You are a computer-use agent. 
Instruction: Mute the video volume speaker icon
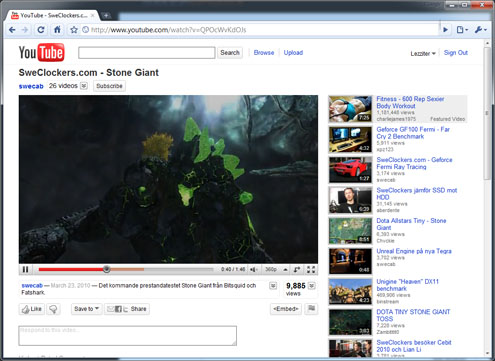coord(254,269)
